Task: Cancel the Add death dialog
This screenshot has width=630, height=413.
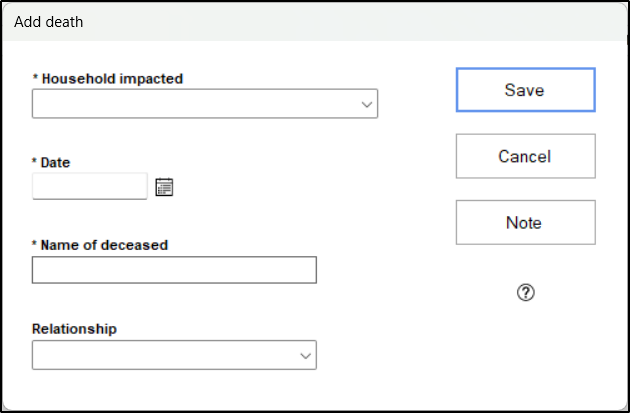Action: 525,156
